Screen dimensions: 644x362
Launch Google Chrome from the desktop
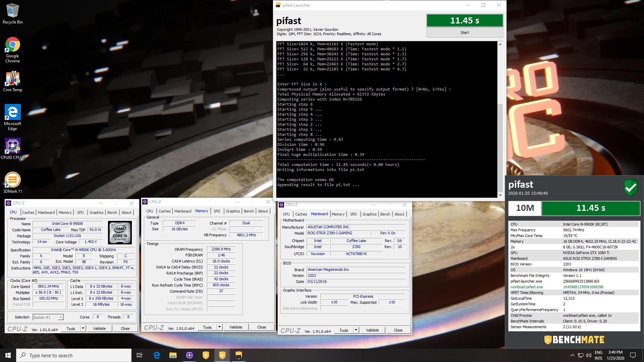click(x=12, y=50)
